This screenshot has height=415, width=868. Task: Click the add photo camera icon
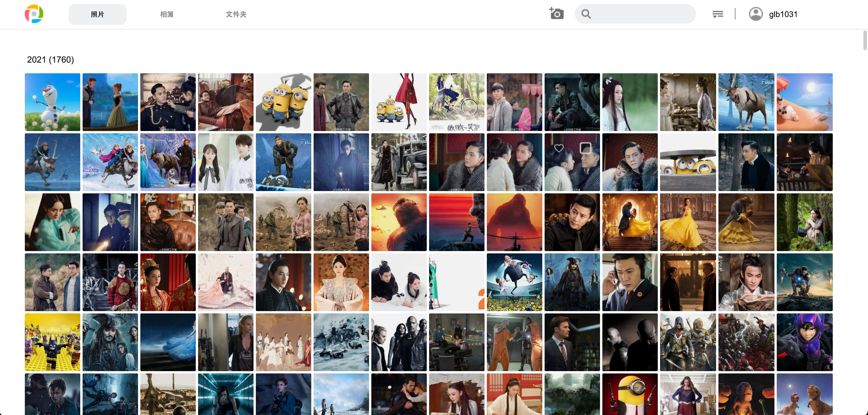tap(556, 14)
